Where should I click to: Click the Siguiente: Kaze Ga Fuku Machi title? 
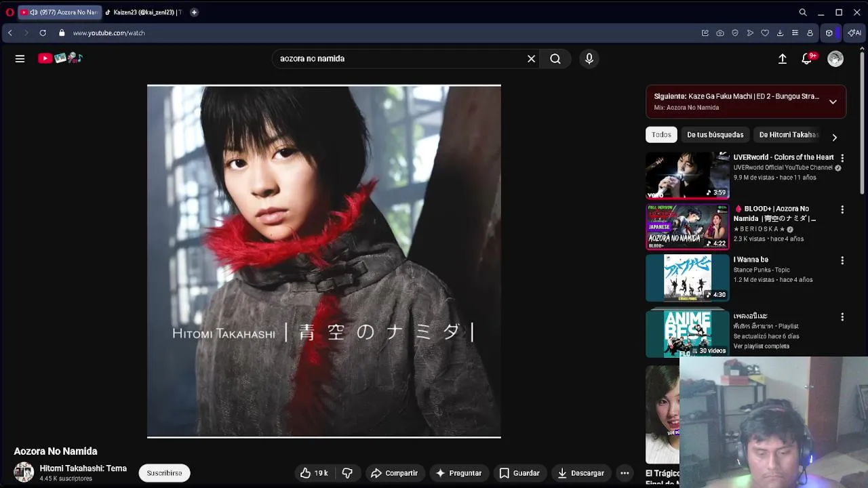(736, 96)
